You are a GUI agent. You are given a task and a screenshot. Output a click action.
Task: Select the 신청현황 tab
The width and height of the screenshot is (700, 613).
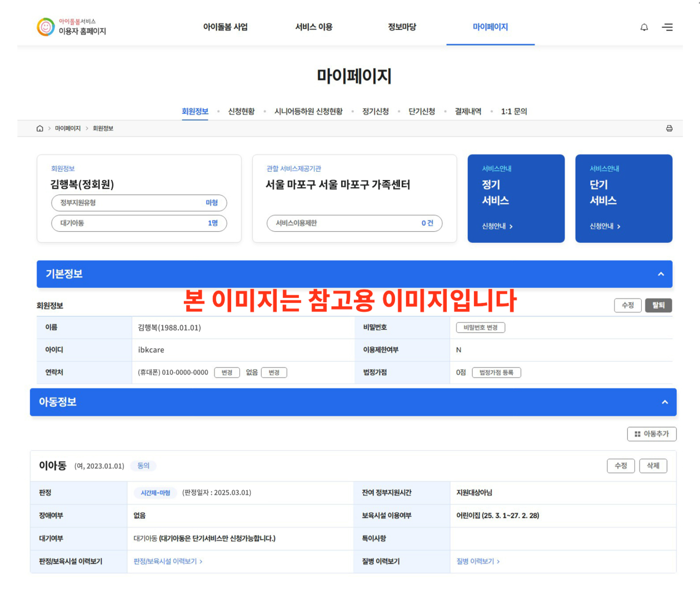tap(240, 111)
